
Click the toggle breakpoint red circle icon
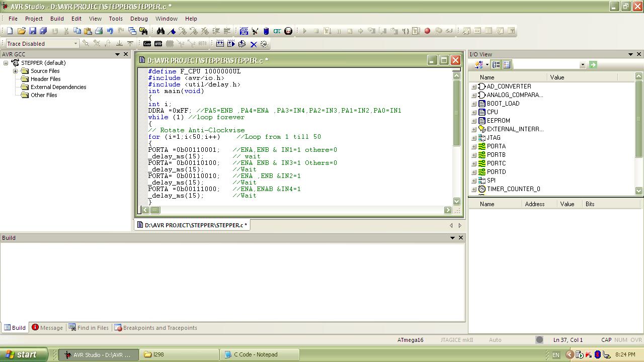point(427,31)
